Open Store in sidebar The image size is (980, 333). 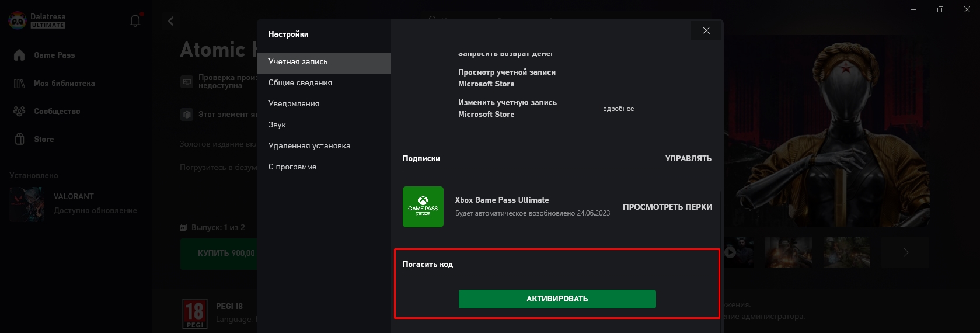[x=44, y=139]
